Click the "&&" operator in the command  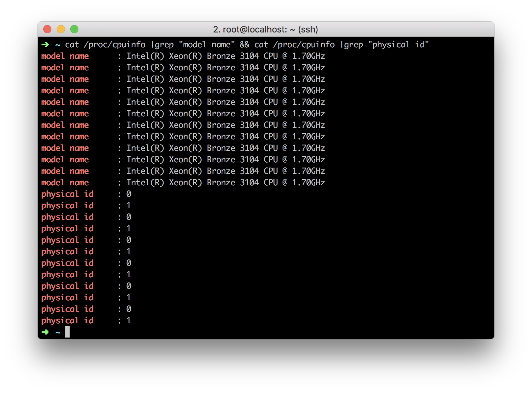point(245,45)
